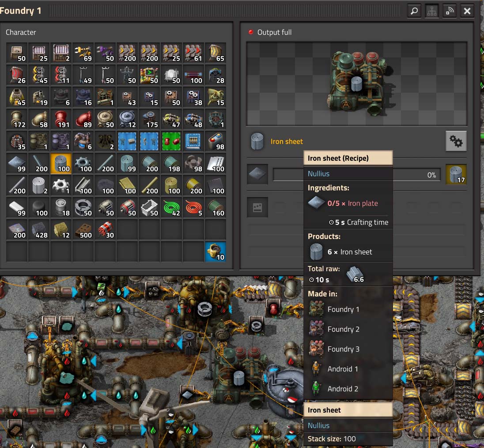Select the pipe stack of 172

pyautogui.click(x=17, y=119)
